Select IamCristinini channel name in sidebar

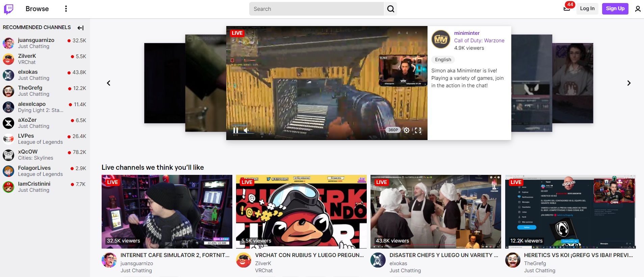pos(34,184)
